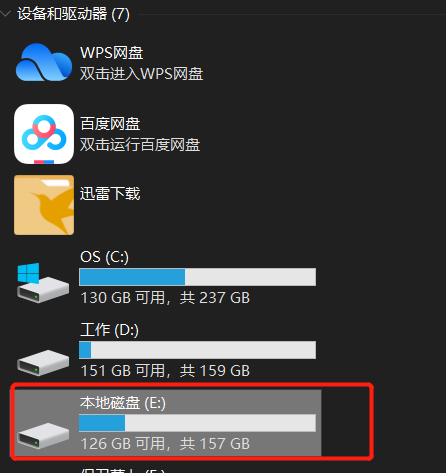Viewport: 446px width, 473px height.
Task: Click the WPS网盘 title text
Action: (x=112, y=53)
